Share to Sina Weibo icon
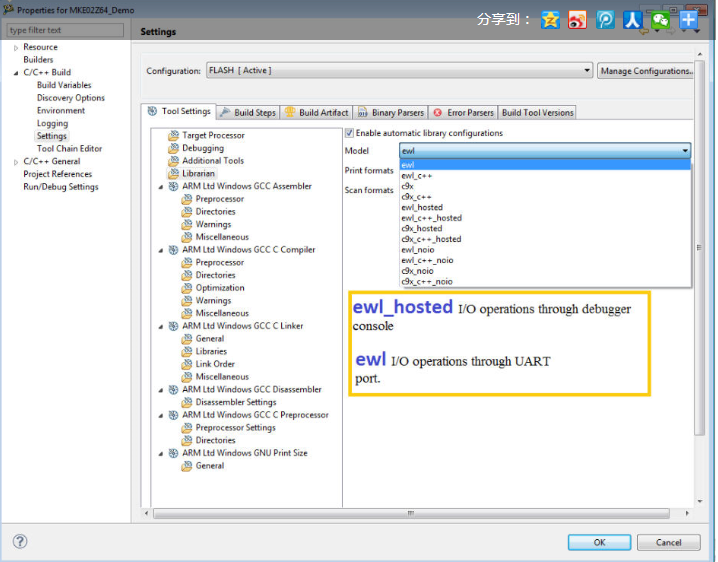Screen dimensions: 718x562 click(x=577, y=20)
